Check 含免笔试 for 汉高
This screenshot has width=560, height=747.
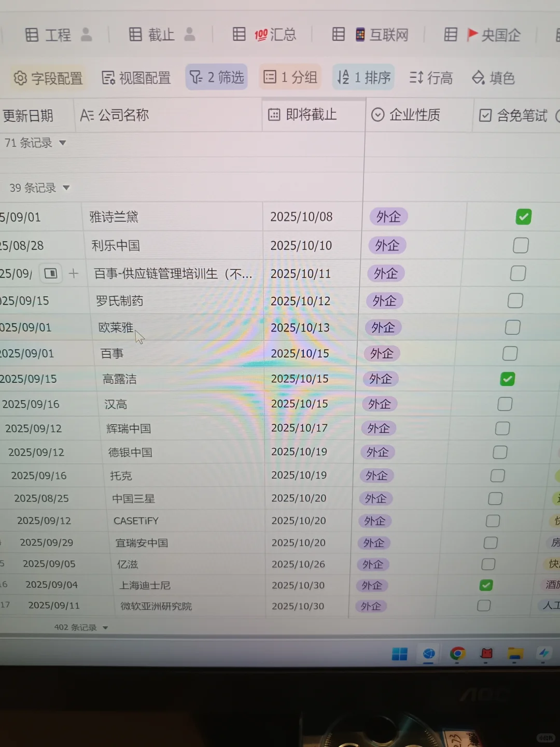pos(505,404)
